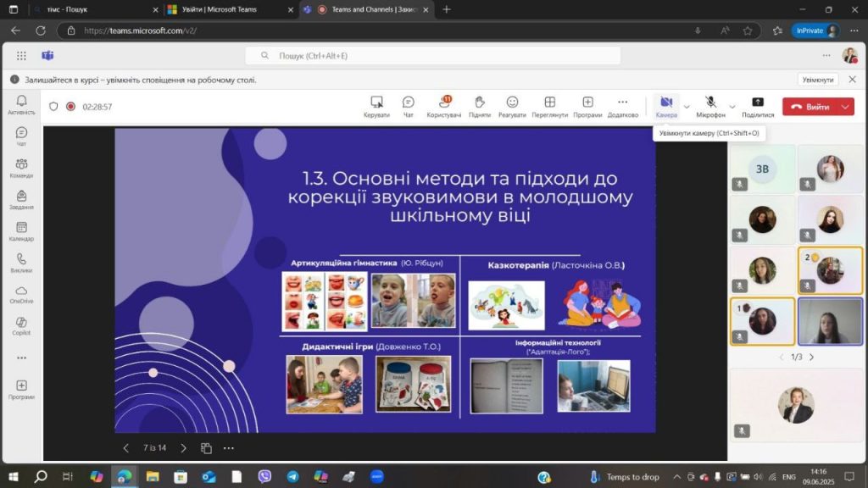Go to next participants page
This screenshot has width=868, height=488.
pos(811,358)
